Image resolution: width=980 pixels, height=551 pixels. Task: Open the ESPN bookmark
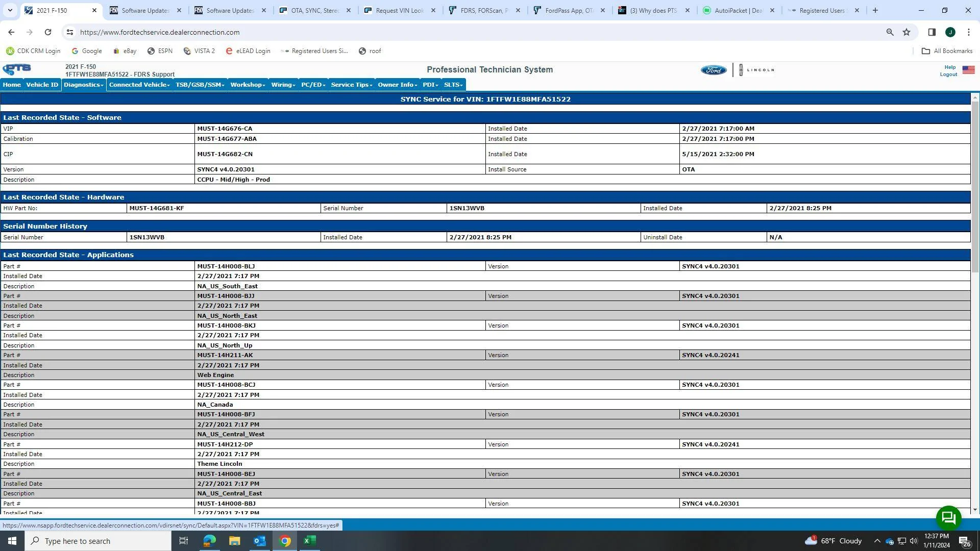pyautogui.click(x=160, y=51)
